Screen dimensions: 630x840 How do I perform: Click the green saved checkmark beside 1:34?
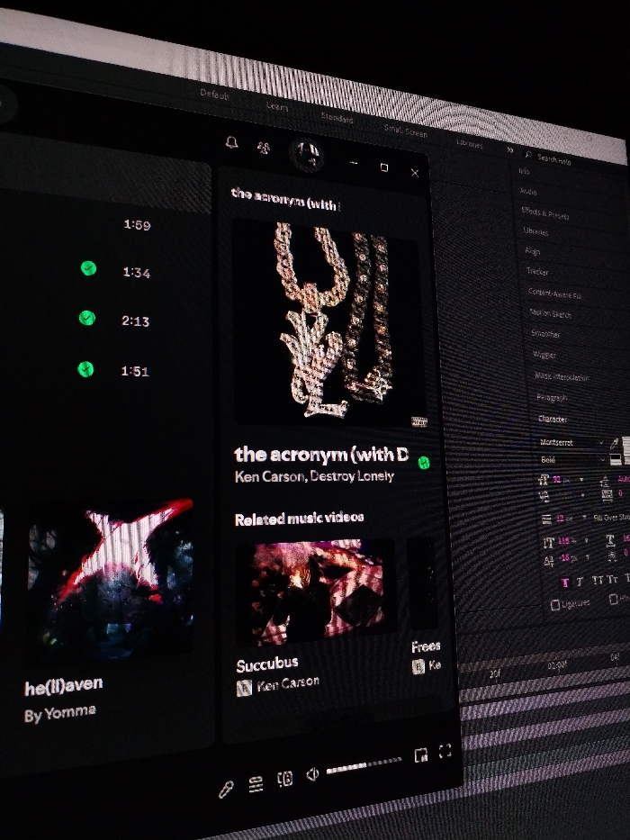(x=88, y=268)
